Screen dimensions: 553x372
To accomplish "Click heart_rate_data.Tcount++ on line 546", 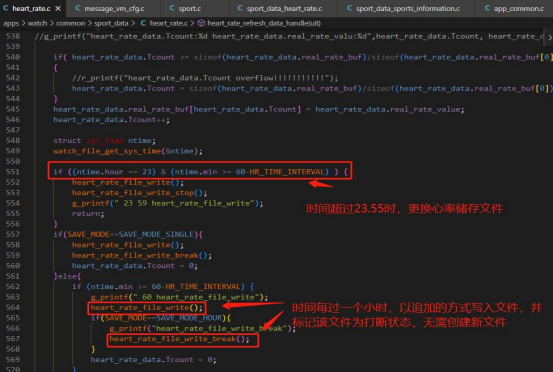I will [x=111, y=120].
